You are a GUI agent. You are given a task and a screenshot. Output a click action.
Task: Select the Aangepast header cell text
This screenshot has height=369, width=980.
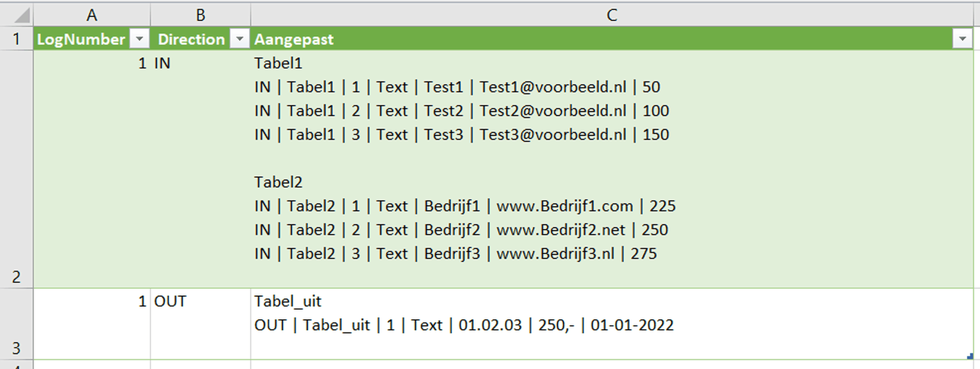294,40
